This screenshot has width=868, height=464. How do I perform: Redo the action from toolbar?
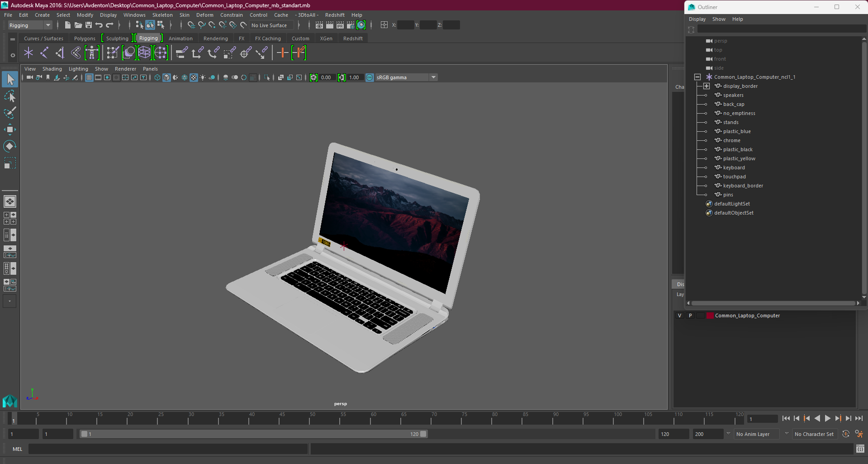coord(109,25)
